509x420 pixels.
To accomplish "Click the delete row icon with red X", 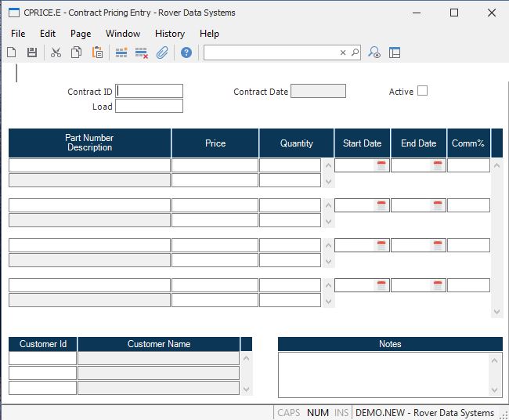I will click(x=142, y=52).
